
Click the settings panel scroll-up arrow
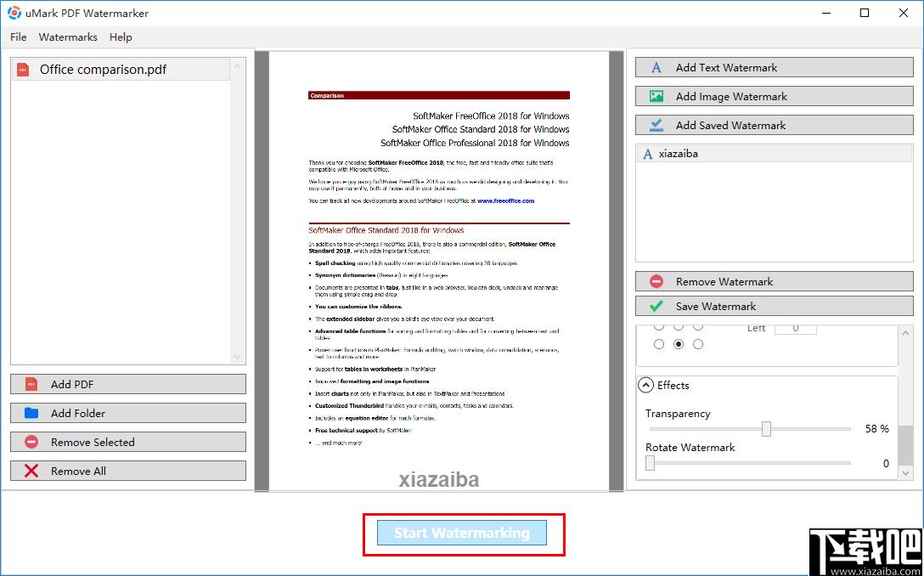906,333
